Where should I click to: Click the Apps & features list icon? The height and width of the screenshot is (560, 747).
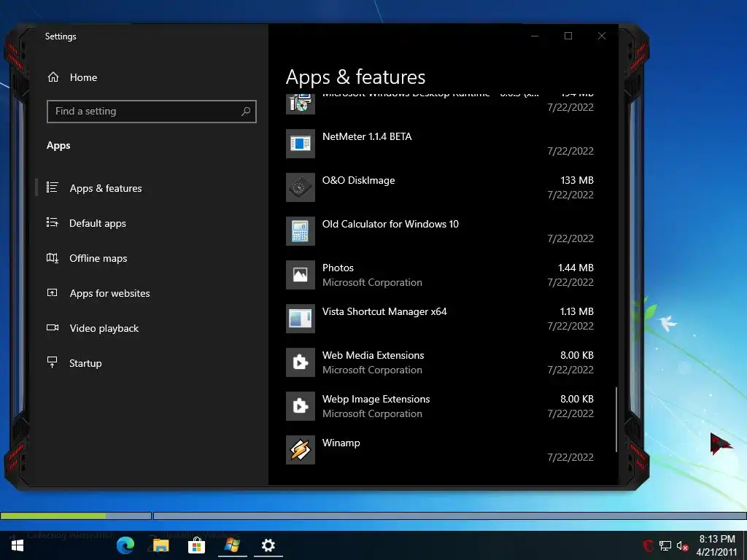[x=53, y=187]
